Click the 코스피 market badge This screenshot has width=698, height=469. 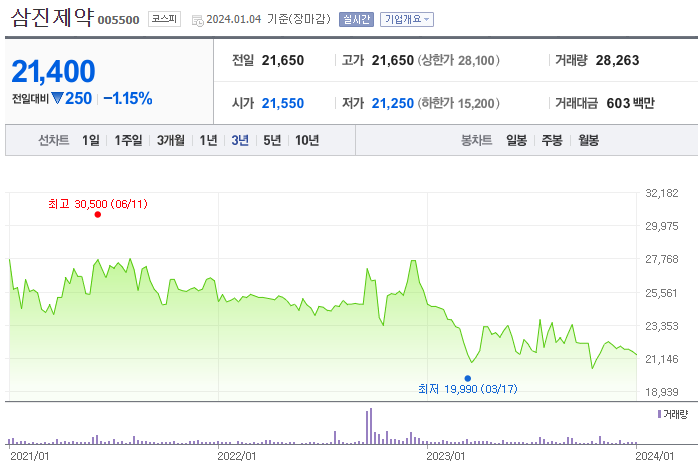(164, 19)
